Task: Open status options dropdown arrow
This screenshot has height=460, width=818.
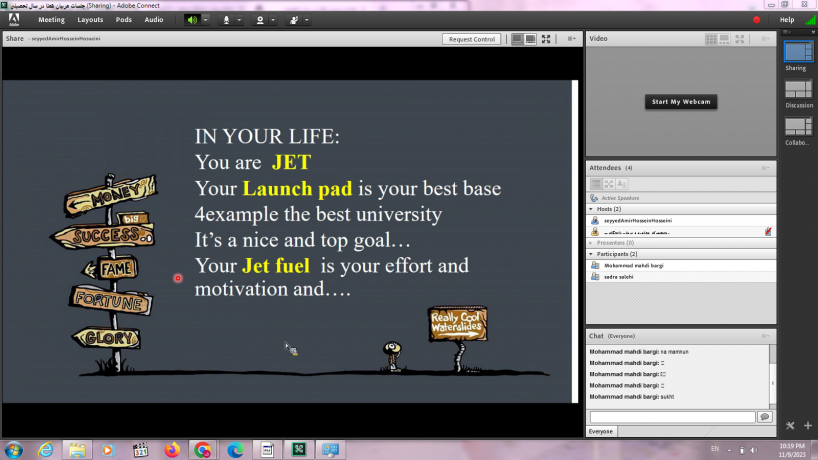Action: (x=307, y=20)
